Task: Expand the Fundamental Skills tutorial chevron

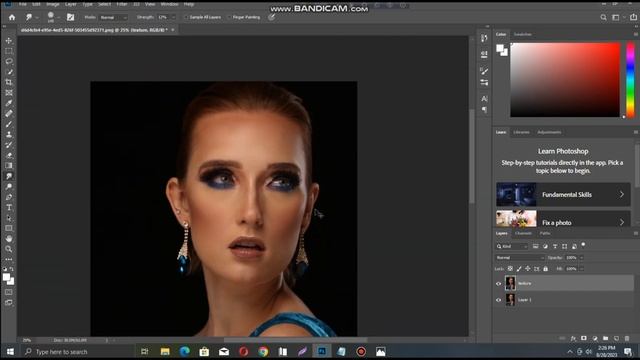Action: pyautogui.click(x=622, y=195)
